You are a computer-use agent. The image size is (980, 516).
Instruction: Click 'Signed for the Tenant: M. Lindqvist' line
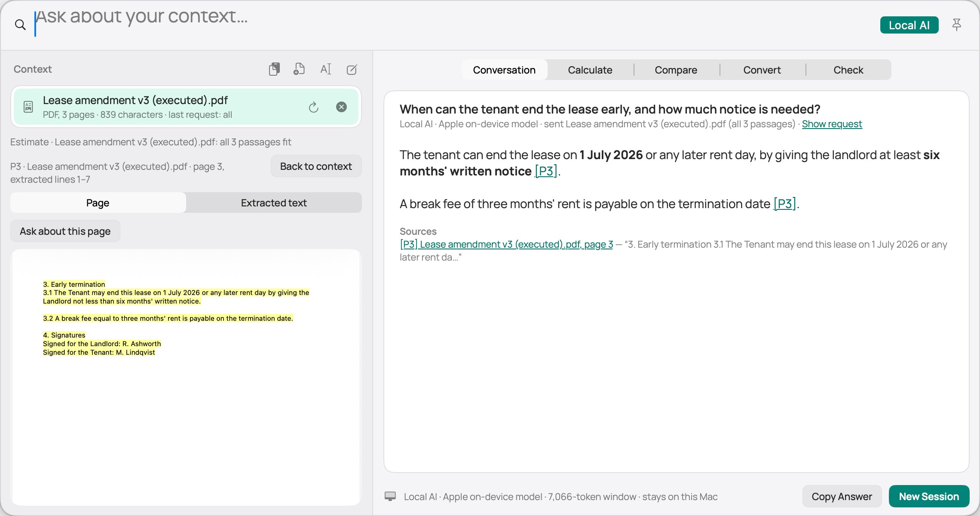click(x=99, y=352)
